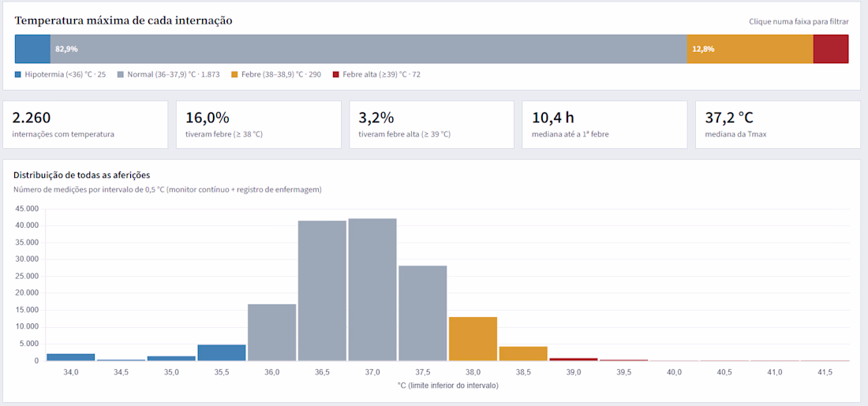
Task: Click the 'Clique numa faixa para filtrar' hint
Action: tap(799, 22)
